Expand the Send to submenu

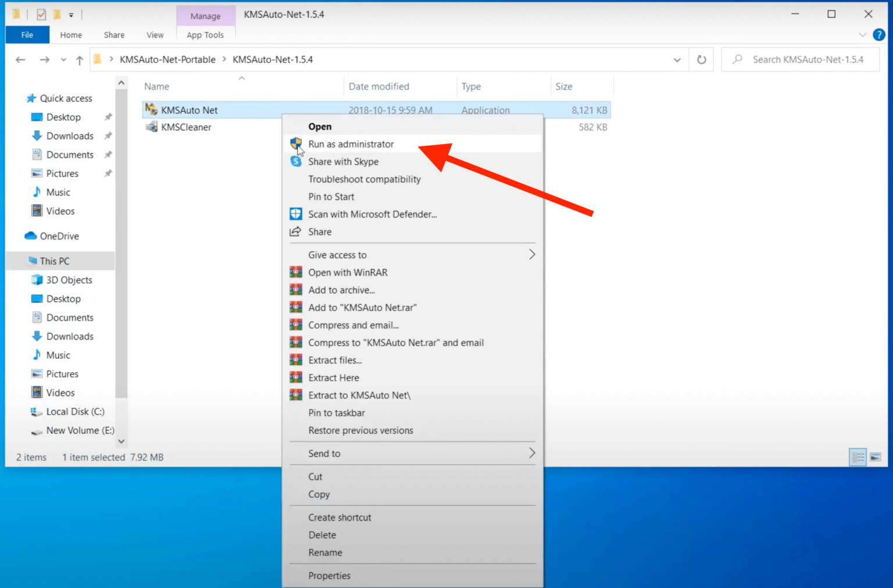point(531,453)
